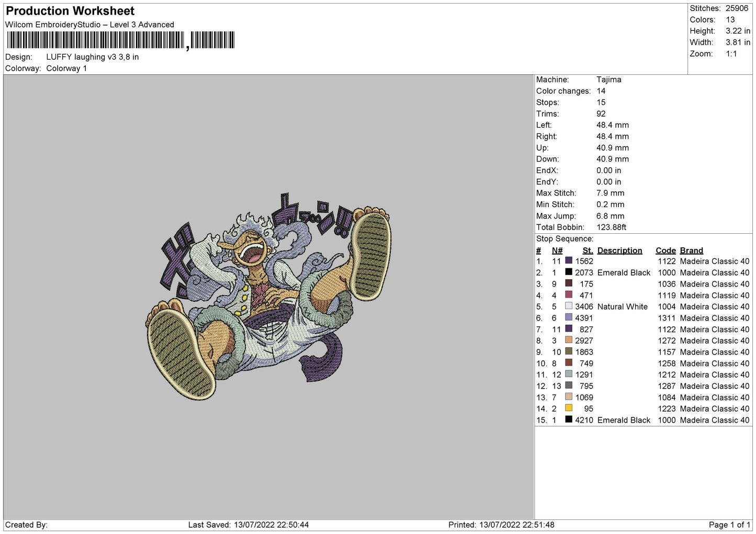
Task: Click the Brand column header
Action: tap(691, 251)
